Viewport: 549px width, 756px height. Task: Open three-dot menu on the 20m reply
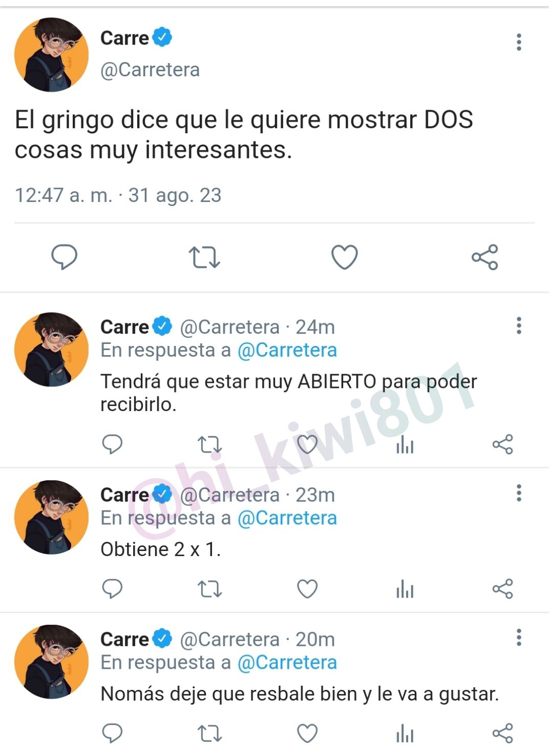(519, 638)
